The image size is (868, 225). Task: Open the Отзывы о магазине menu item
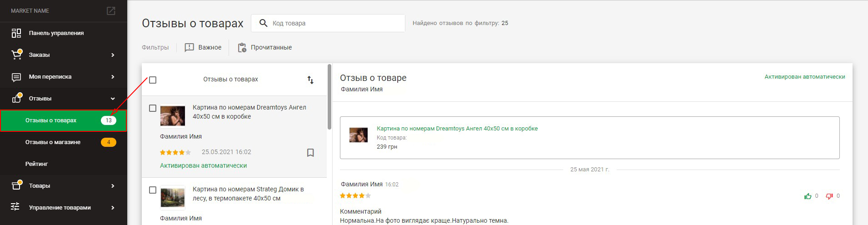click(x=64, y=142)
